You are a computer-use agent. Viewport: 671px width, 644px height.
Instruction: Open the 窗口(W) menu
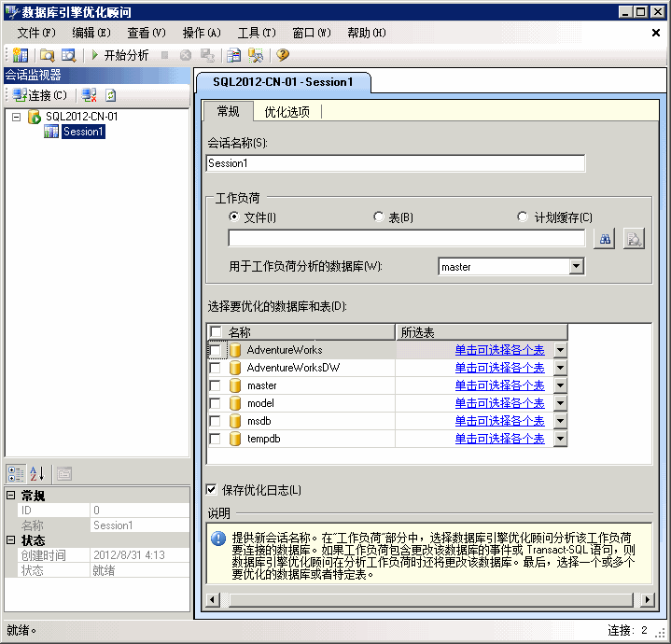point(312,33)
